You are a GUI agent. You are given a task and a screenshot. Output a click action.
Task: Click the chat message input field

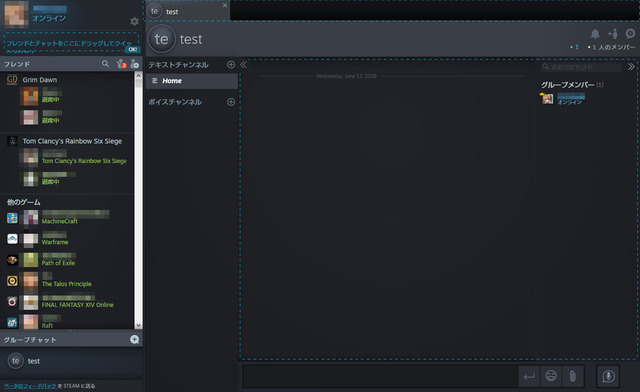[380, 376]
